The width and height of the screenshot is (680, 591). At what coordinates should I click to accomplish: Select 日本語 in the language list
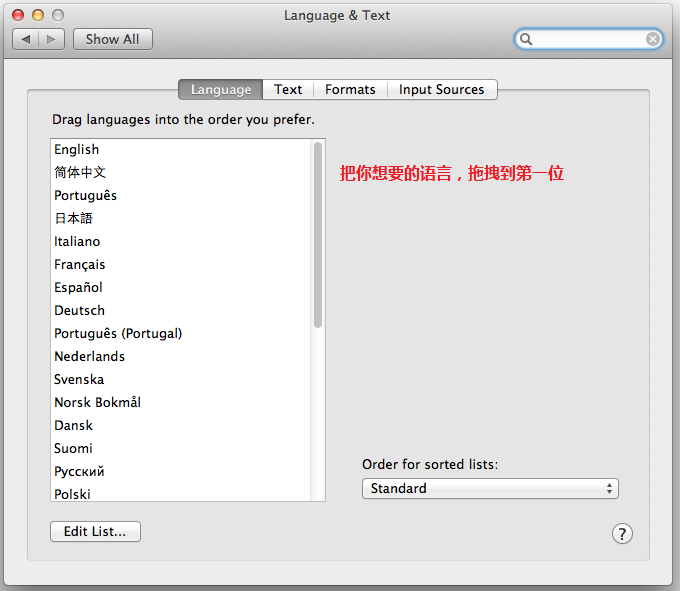[x=73, y=218]
